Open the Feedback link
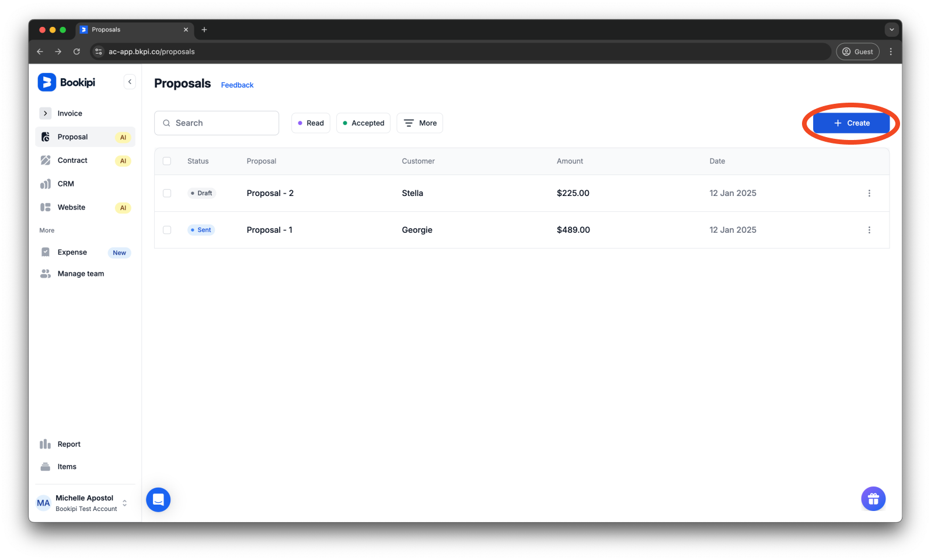Viewport: 931px width, 560px height. 237,85
